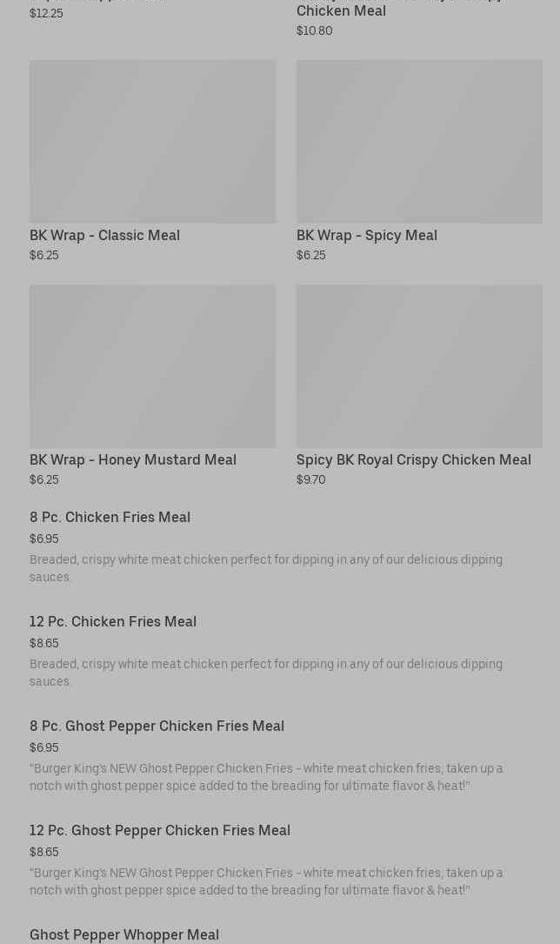Screen dimensions: 560x944
Task: Click the $6.95 price of Ghost Pepper Fries
Action: 43,748
